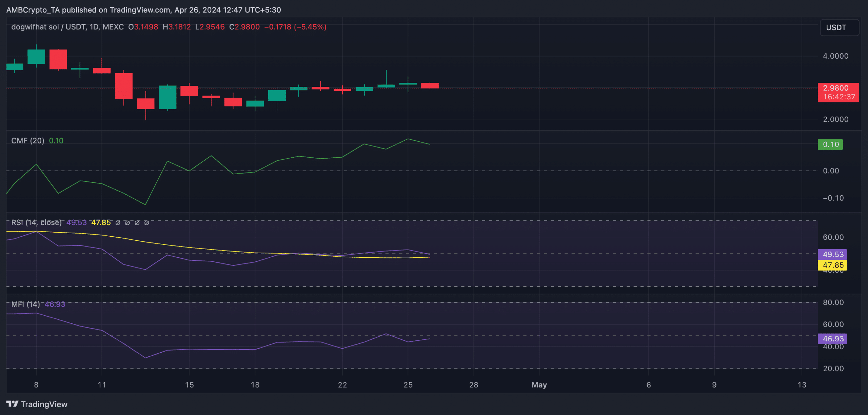The width and height of the screenshot is (868, 415).
Task: Click date label 25 on time axis
Action: [408, 385]
